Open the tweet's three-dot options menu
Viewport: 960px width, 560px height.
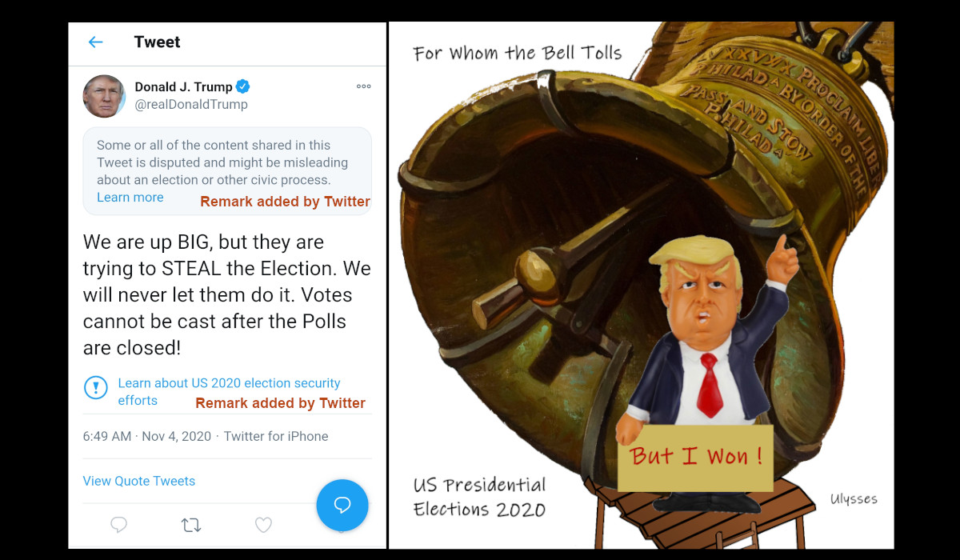pyautogui.click(x=364, y=86)
